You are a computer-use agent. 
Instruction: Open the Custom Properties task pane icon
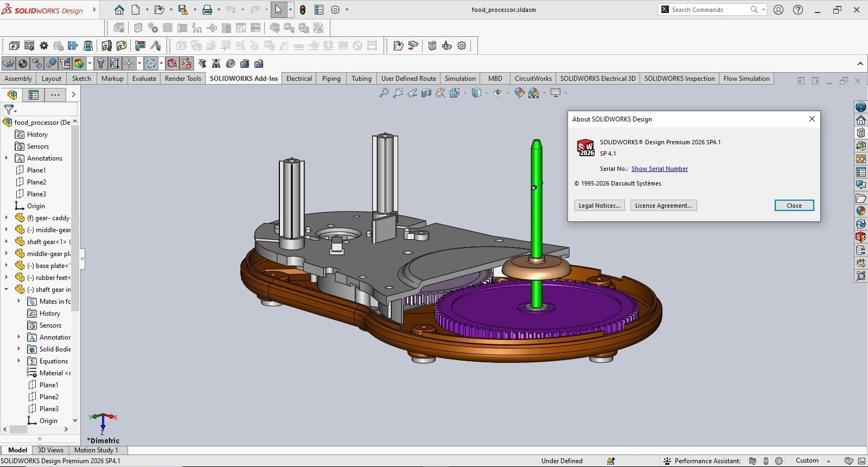tap(861, 172)
